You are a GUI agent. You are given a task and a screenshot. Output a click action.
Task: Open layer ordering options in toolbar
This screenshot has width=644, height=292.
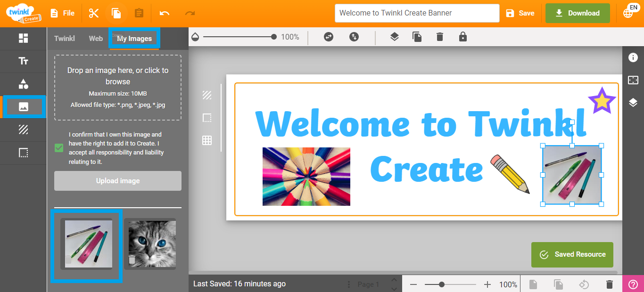(x=395, y=36)
